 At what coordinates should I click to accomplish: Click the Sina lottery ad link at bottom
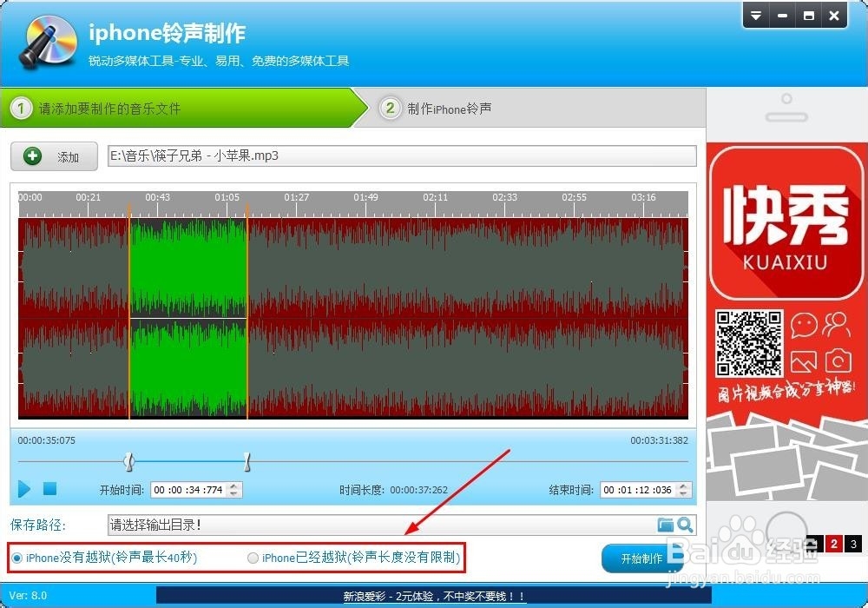(434, 597)
